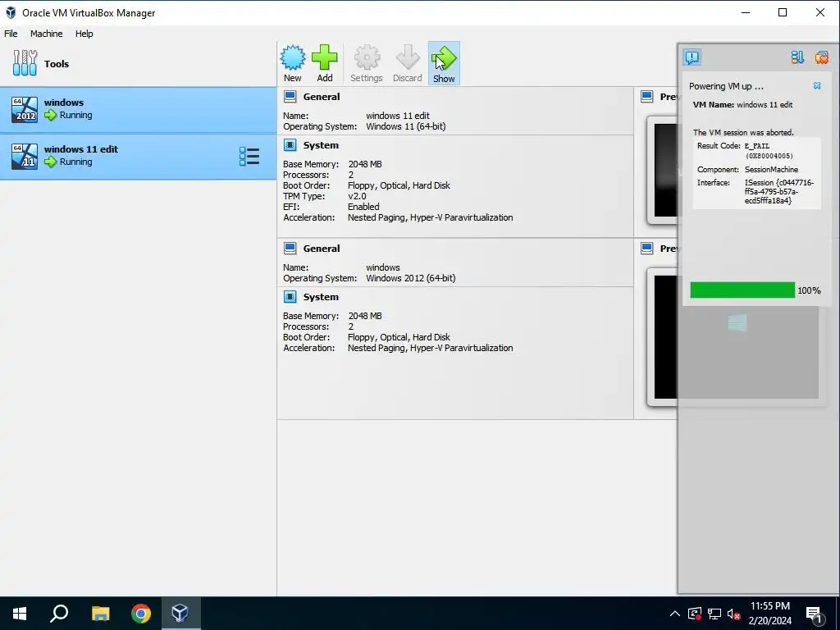Viewport: 840px width, 630px height.
Task: Open the Help menu
Action: coord(84,33)
